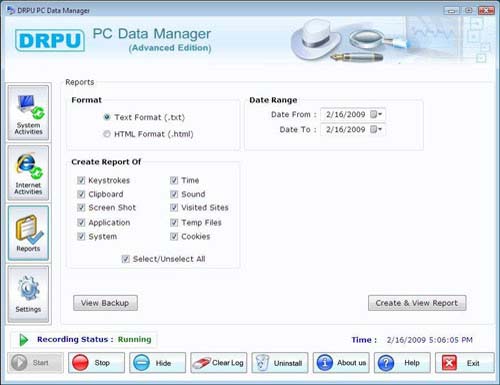Close the DRPU PC Data Manager window

click(x=486, y=11)
